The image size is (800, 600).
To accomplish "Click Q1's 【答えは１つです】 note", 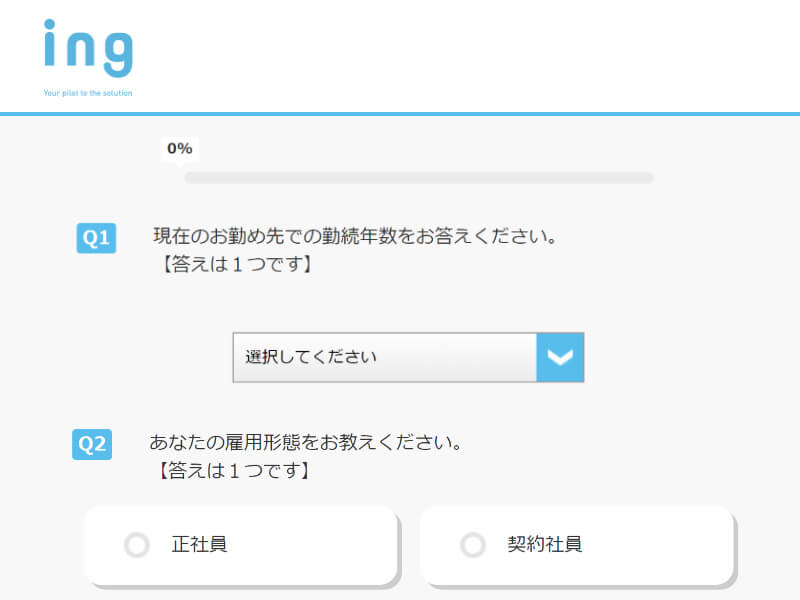I will coord(235,264).
